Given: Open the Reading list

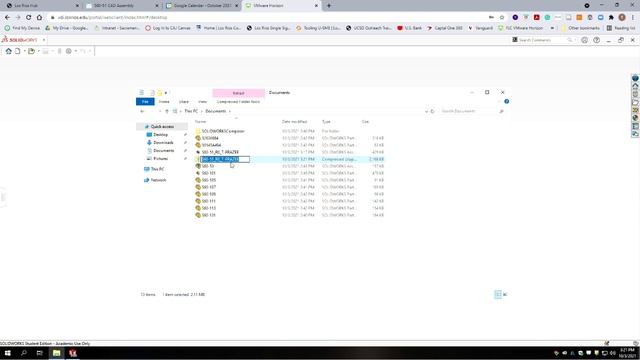Looking at the screenshot, I should (621, 28).
